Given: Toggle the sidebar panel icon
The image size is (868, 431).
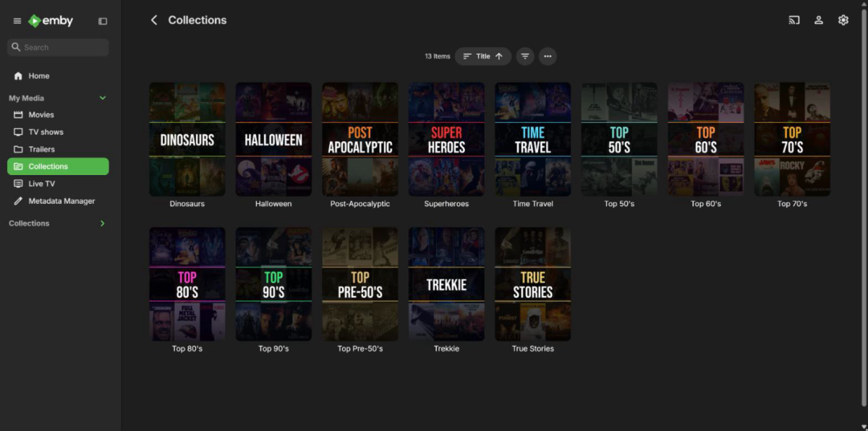Looking at the screenshot, I should tap(103, 21).
